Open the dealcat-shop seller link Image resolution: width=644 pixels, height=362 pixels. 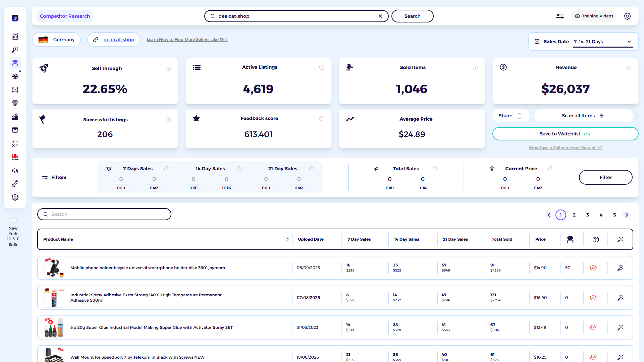tap(119, 40)
